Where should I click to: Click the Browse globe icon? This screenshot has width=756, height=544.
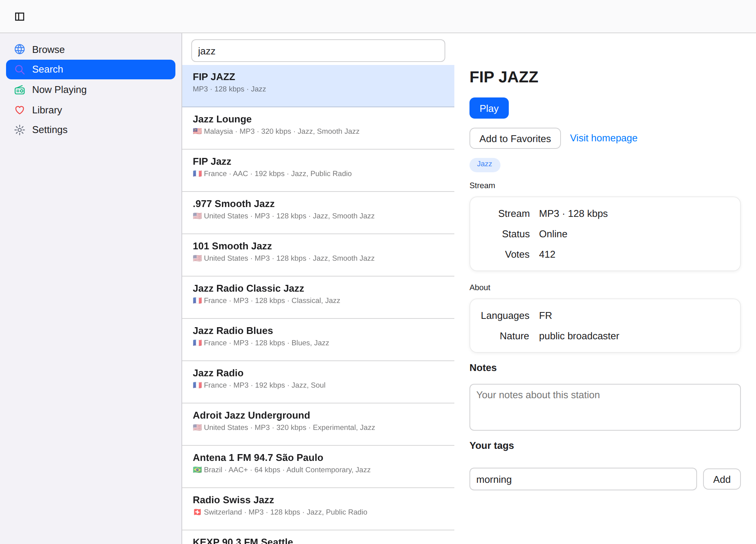tap(20, 49)
